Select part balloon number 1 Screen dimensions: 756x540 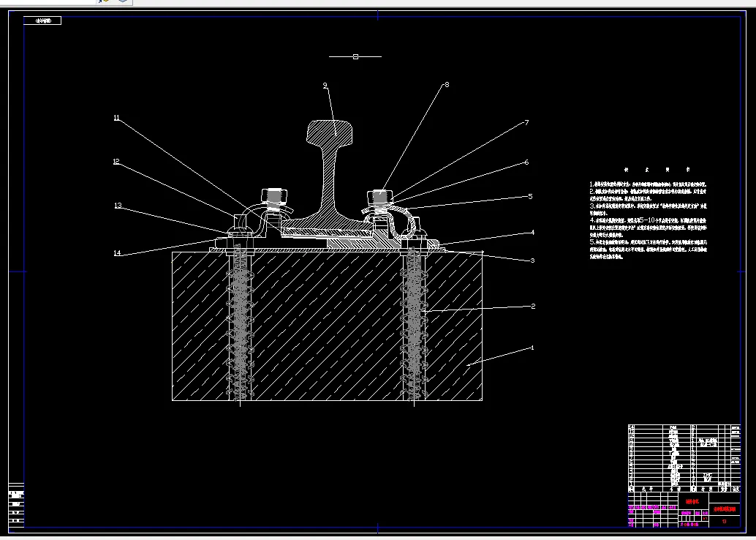coord(532,348)
